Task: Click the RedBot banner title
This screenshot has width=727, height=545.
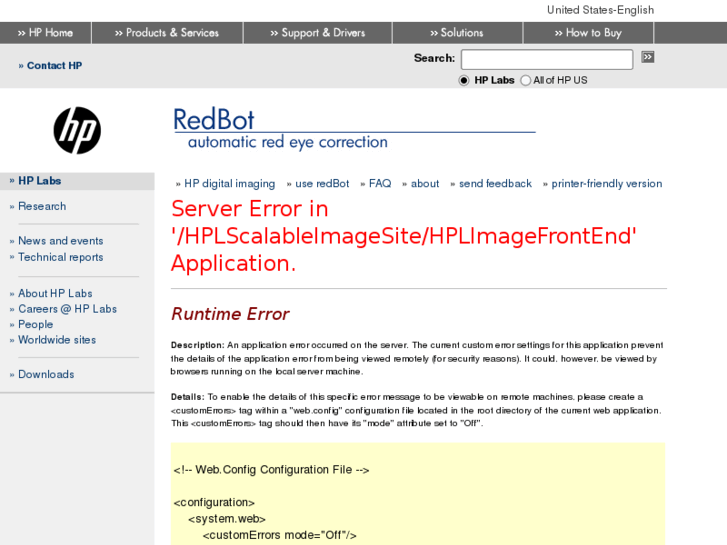Action: (213, 119)
